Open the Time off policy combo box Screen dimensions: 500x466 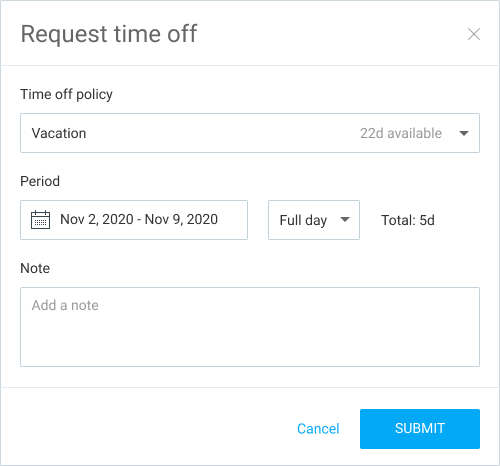(250, 133)
